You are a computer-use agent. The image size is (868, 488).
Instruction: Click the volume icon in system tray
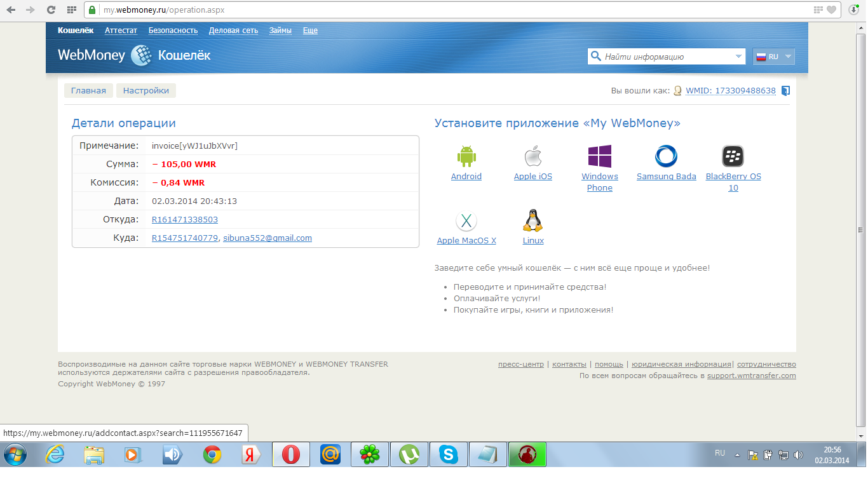coord(798,455)
